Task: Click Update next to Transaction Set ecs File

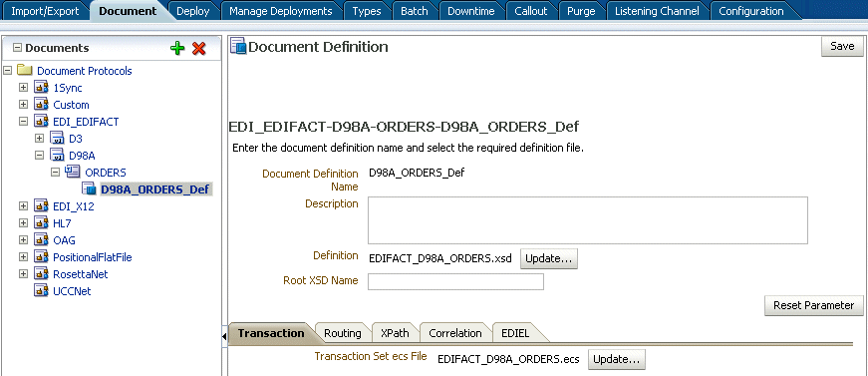Action: point(616,359)
